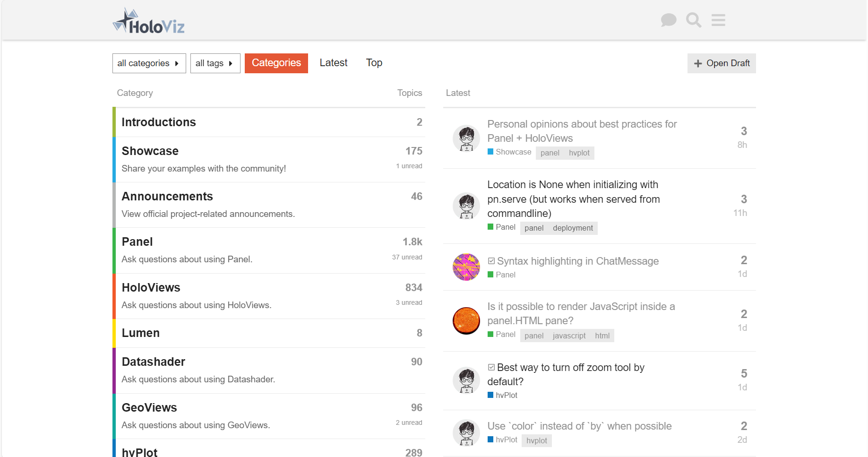Open the Showcase category
Image resolution: width=868 pixels, height=457 pixels.
pos(150,151)
